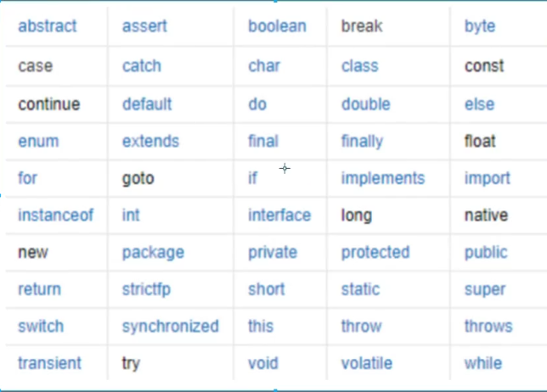Open the 'volatile' keyword link
The width and height of the screenshot is (547, 392).
[x=367, y=364]
